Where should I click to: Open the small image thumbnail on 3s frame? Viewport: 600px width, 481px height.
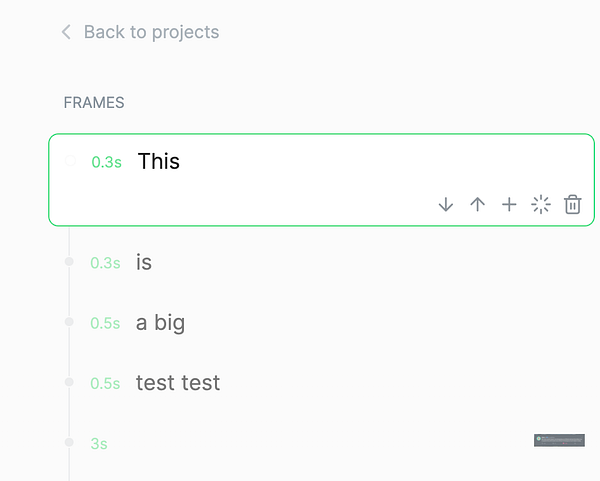(x=559, y=440)
